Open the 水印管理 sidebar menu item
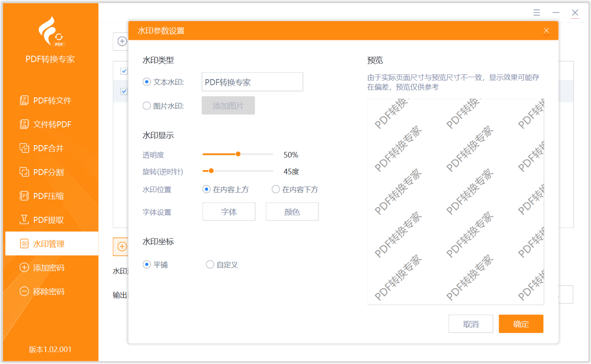This screenshot has height=364, width=591. pyautogui.click(x=49, y=243)
